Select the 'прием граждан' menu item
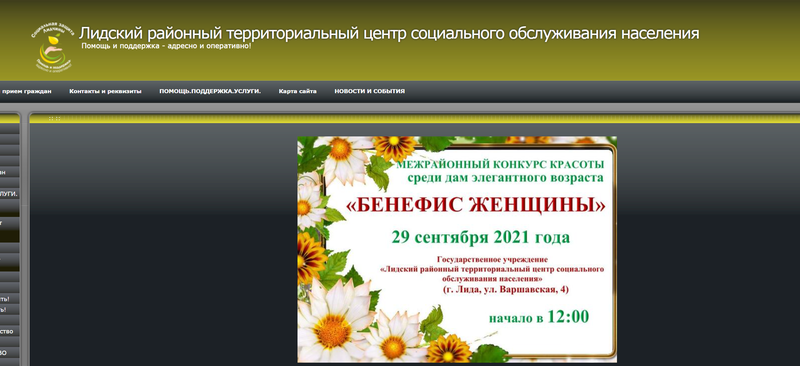This screenshot has width=800, height=366. coord(26,91)
